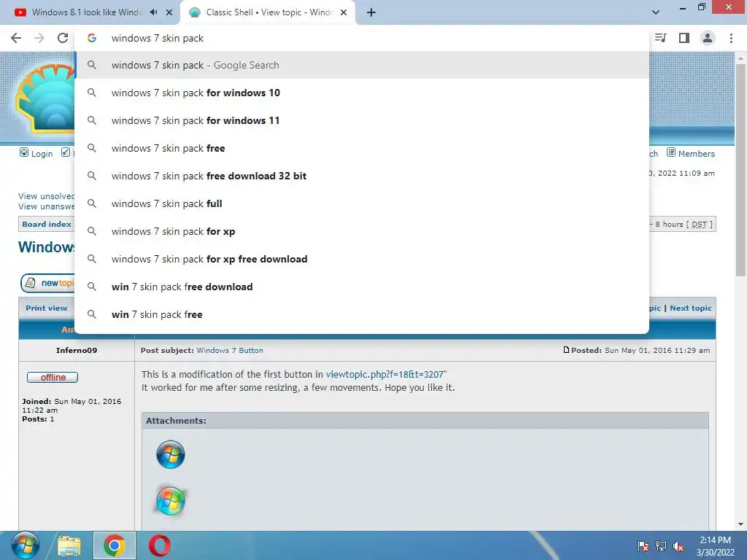Open Windows 7 Button post subject link
This screenshot has width=747, height=560.
[x=230, y=351]
